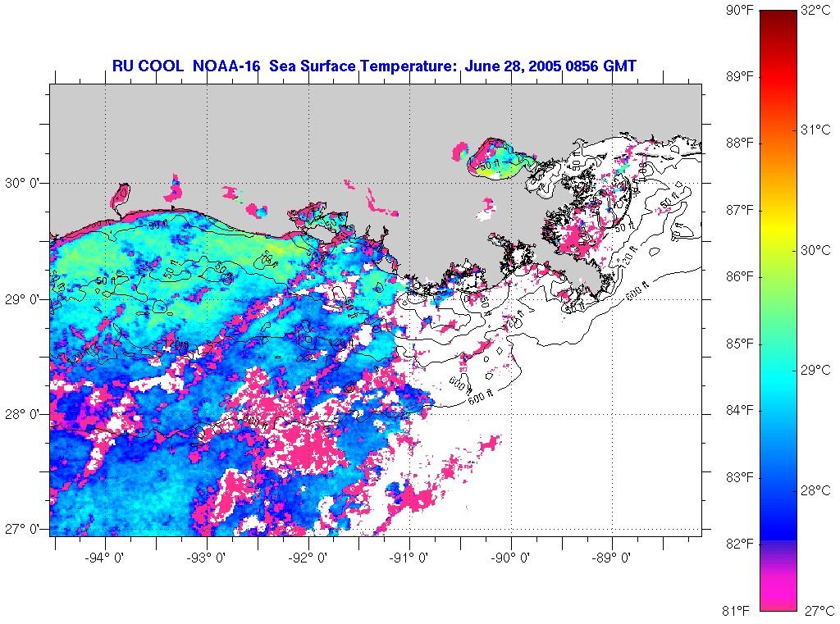Pick the magenta bottom of the color bar

coord(778,592)
